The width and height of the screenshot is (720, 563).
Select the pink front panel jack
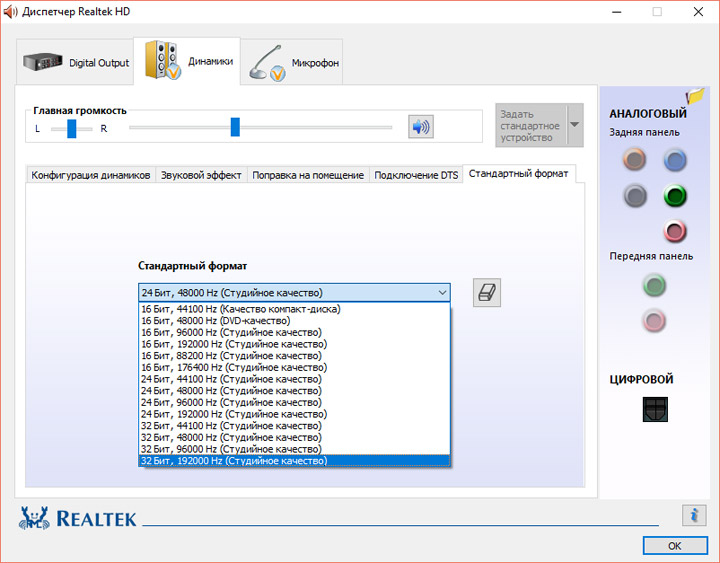[x=654, y=321]
